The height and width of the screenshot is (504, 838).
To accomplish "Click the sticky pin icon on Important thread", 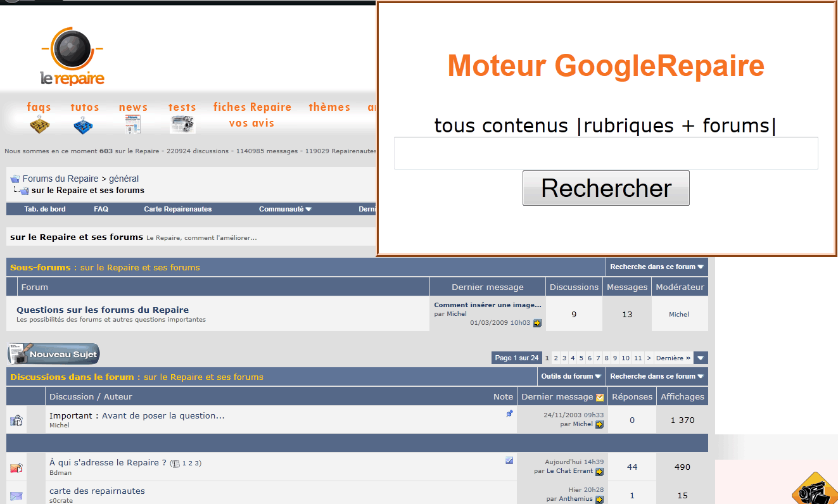I will [x=510, y=413].
